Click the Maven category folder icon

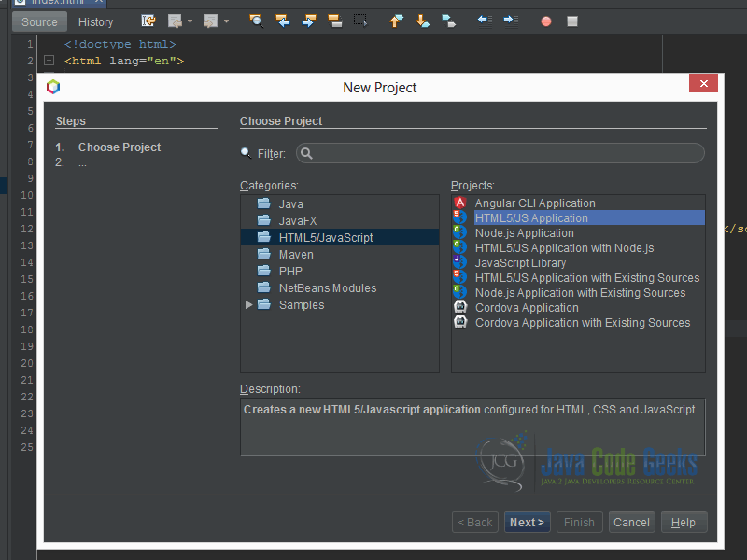pos(264,254)
